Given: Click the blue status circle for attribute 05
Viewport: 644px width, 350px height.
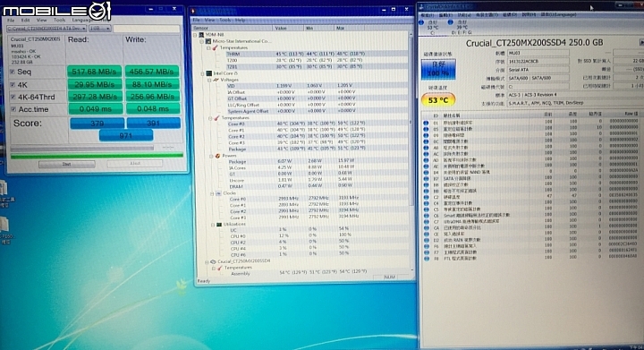Looking at the screenshot, I should pyautogui.click(x=426, y=129).
